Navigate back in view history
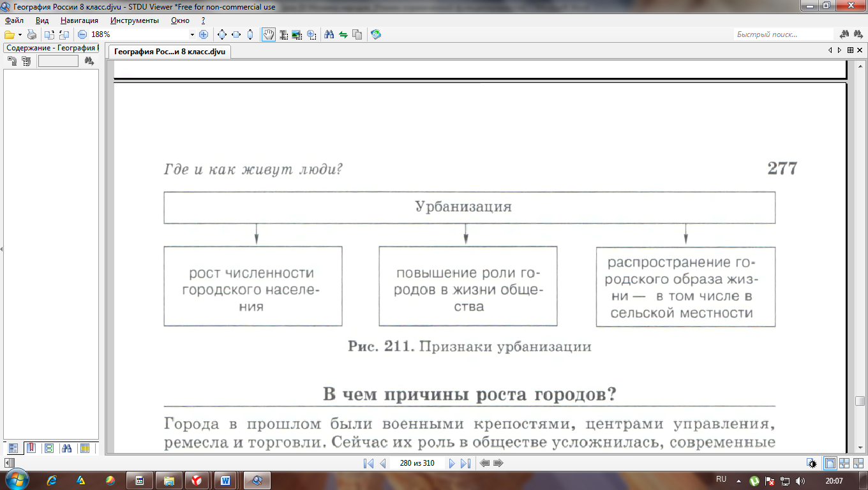 tap(484, 463)
